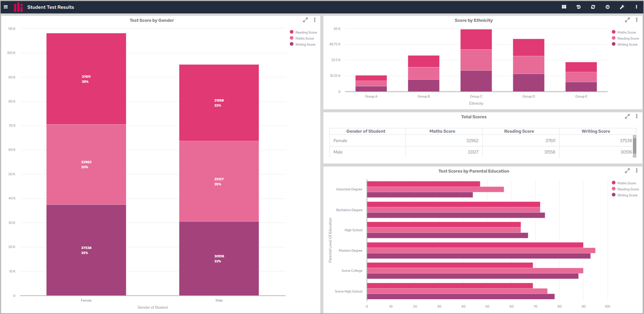The width and height of the screenshot is (644, 314).
Task: Open Total Scores panel options menu
Action: click(636, 116)
